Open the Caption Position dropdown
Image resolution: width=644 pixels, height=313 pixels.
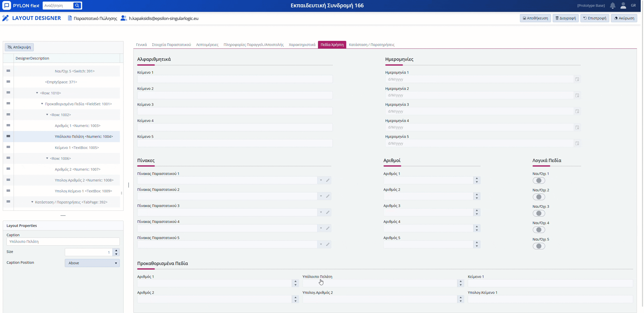pos(92,263)
